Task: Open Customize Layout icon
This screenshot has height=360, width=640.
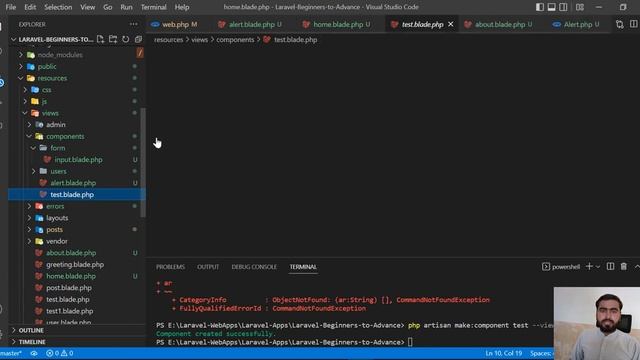Action: [580, 7]
